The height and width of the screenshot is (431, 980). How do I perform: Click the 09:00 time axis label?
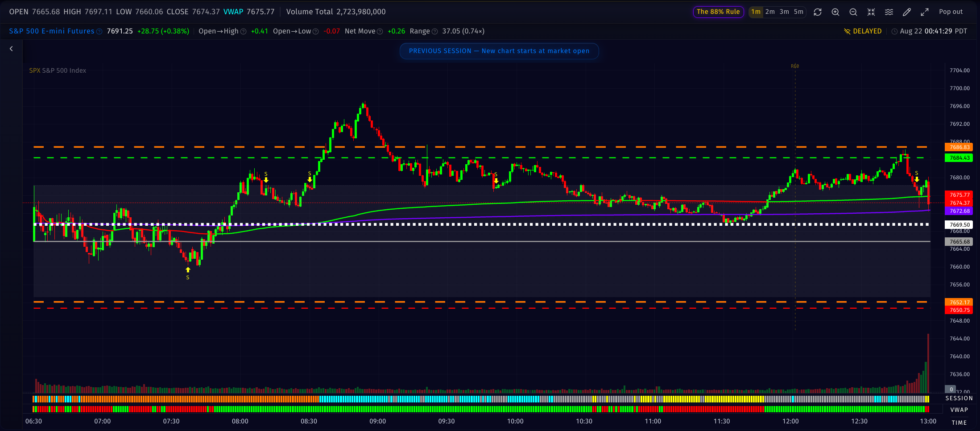point(378,421)
